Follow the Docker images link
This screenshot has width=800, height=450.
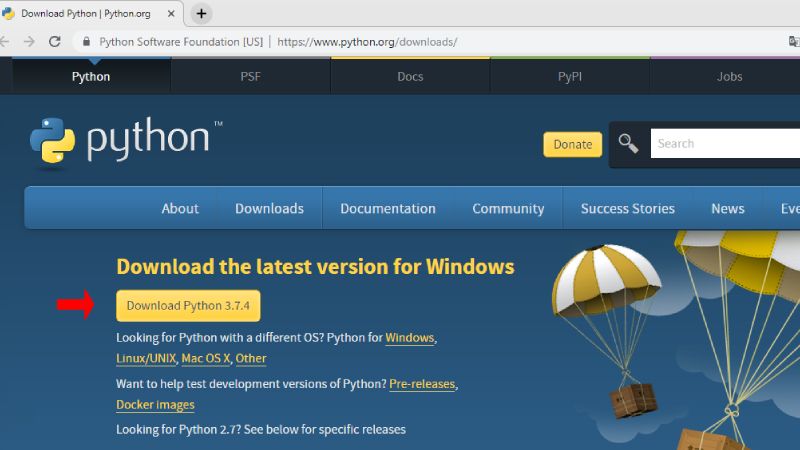[155, 405]
